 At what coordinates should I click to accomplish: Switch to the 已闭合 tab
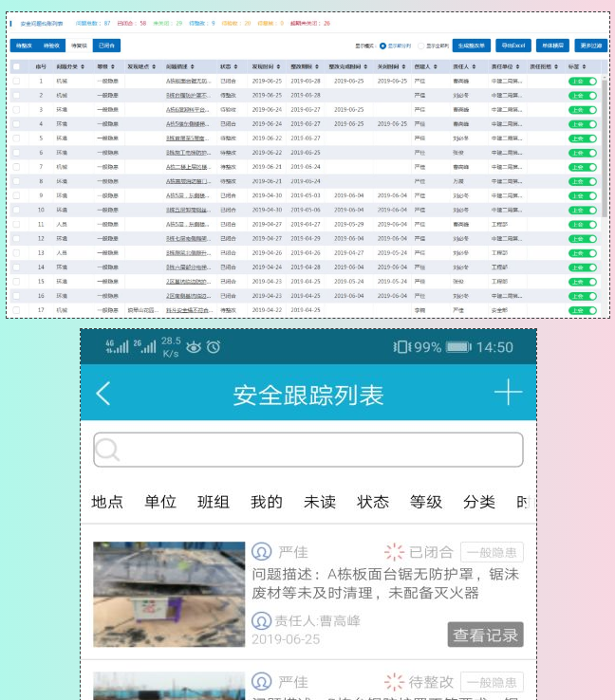106,46
